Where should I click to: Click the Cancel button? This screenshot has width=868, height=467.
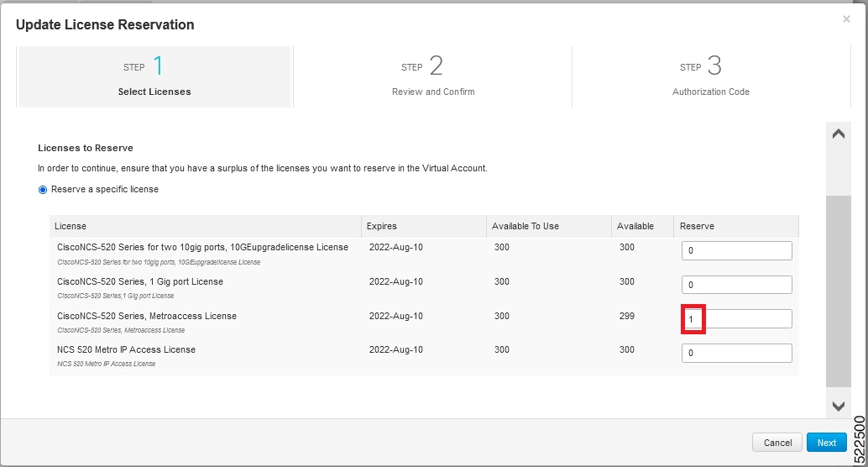(777, 443)
